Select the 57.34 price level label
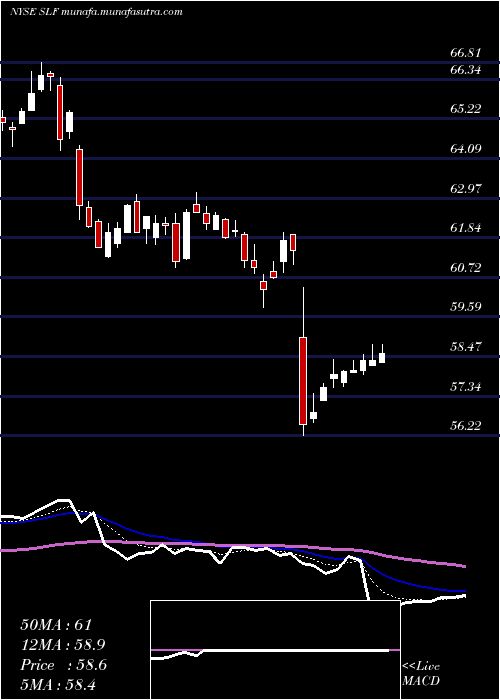The height and width of the screenshot is (700, 500). (466, 386)
